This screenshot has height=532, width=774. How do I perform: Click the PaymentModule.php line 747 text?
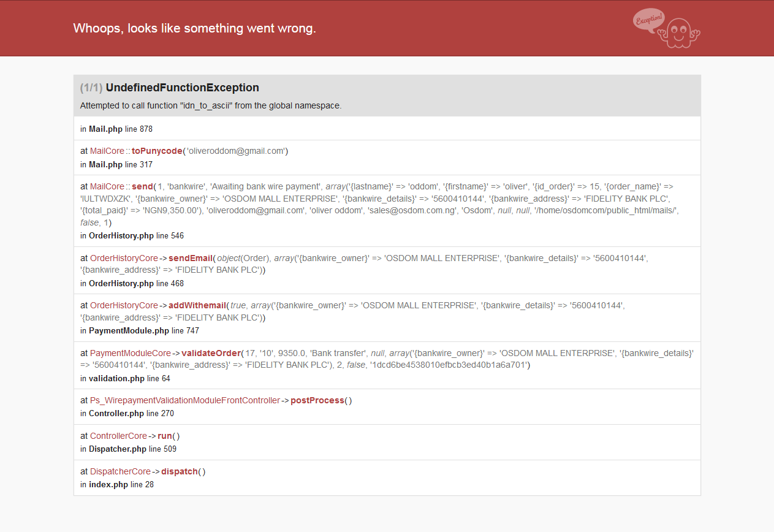pos(139,330)
